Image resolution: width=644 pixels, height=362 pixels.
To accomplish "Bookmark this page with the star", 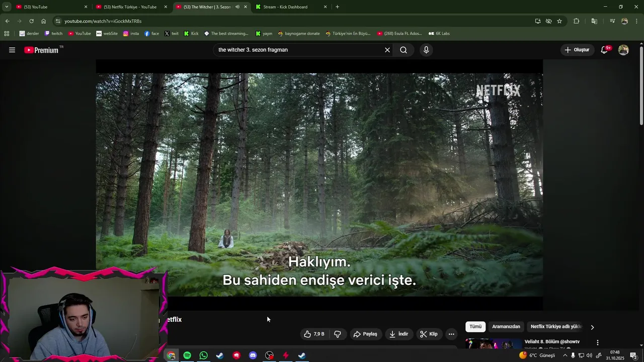I will pos(559,21).
